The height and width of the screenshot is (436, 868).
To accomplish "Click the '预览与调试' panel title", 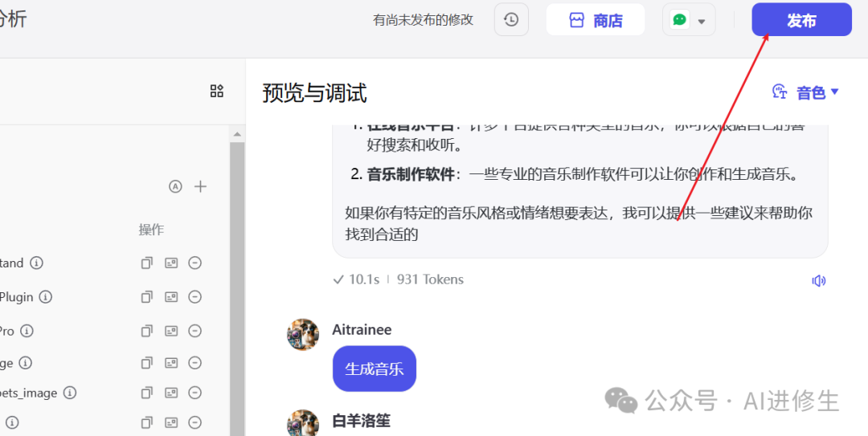I will 314,93.
